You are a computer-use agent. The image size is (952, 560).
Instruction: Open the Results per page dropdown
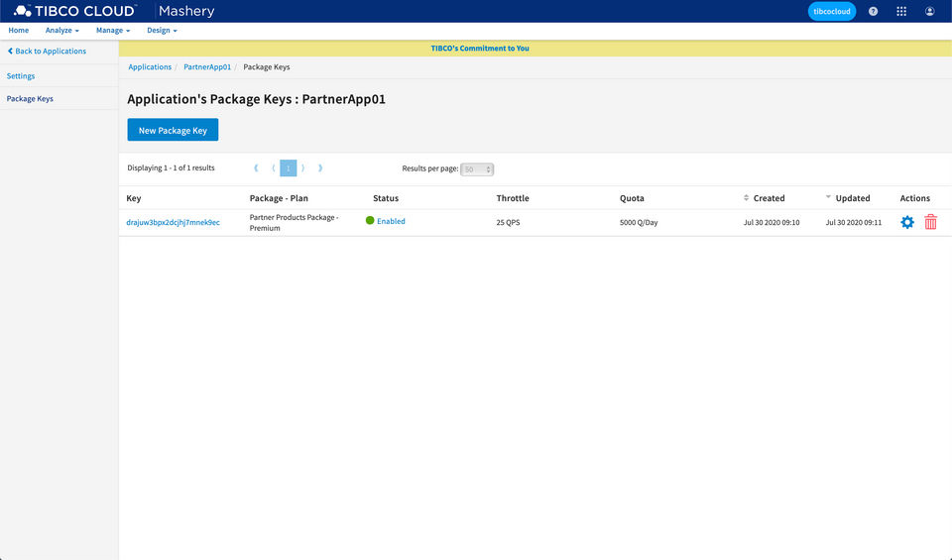477,169
